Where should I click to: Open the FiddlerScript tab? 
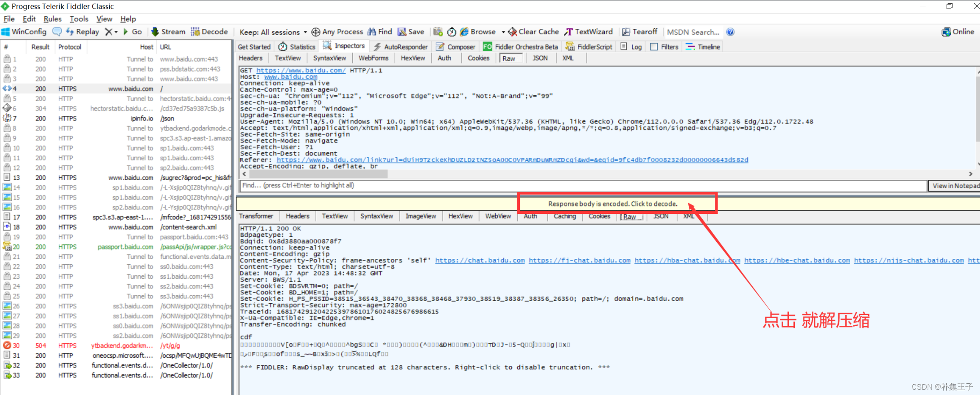[x=589, y=47]
